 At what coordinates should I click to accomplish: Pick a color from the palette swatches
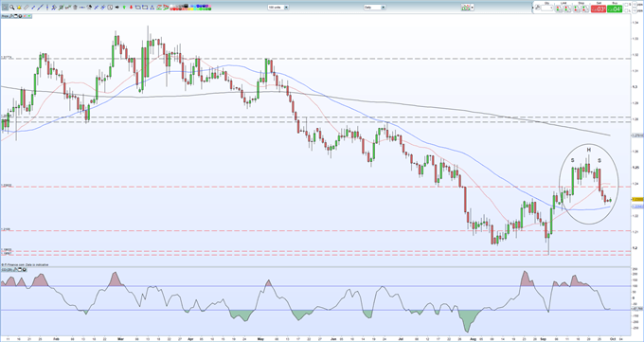(190, 7)
